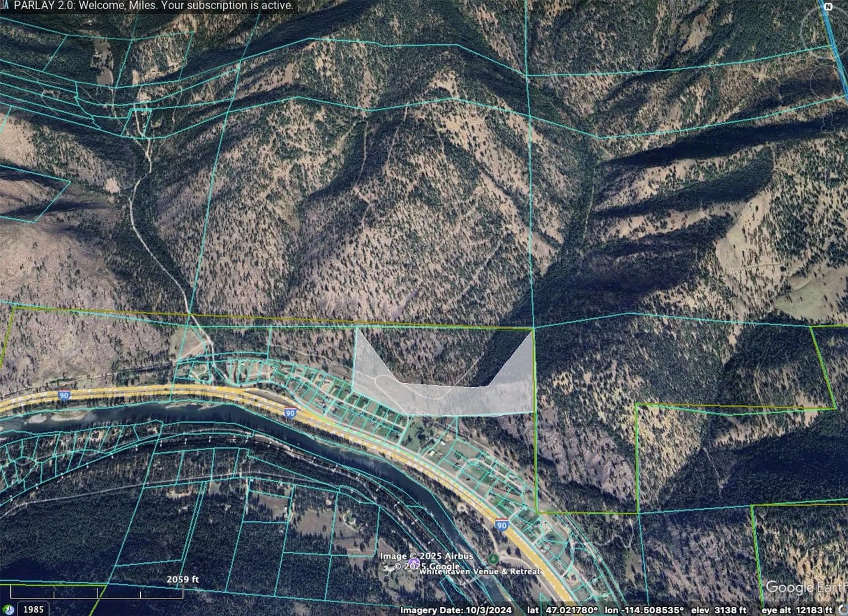Select the white highlighted parcel polygon
Image resolution: width=848 pixels, height=616 pixels.
coord(445,399)
